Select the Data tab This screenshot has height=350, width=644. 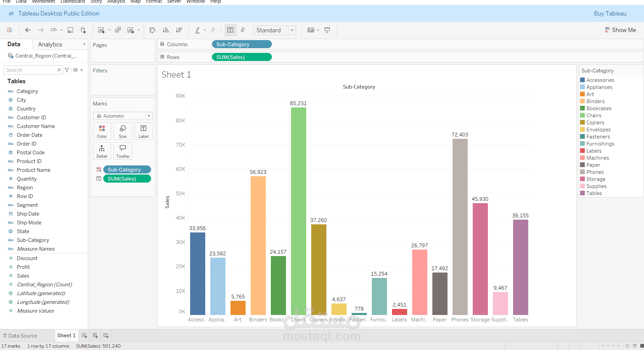click(x=14, y=44)
